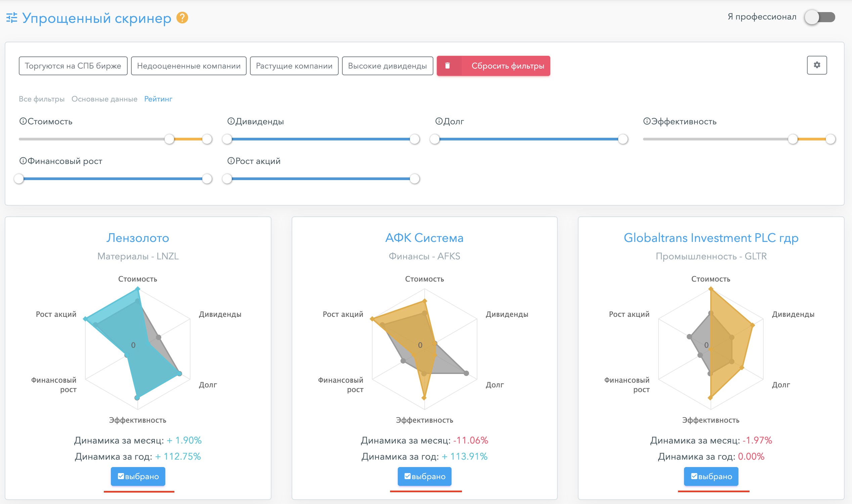The image size is (852, 504).
Task: Click the Globaltrans radar chart
Action: pyautogui.click(x=711, y=349)
